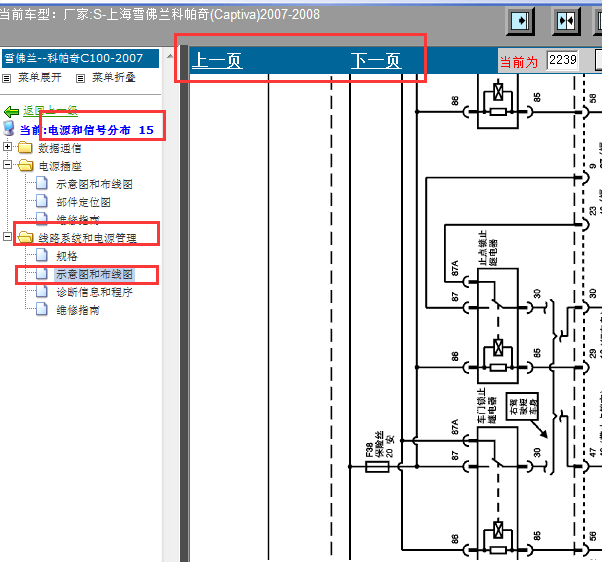Click the 车门锁止继电器 label in diagram
The height and width of the screenshot is (562, 602).
coord(487,405)
